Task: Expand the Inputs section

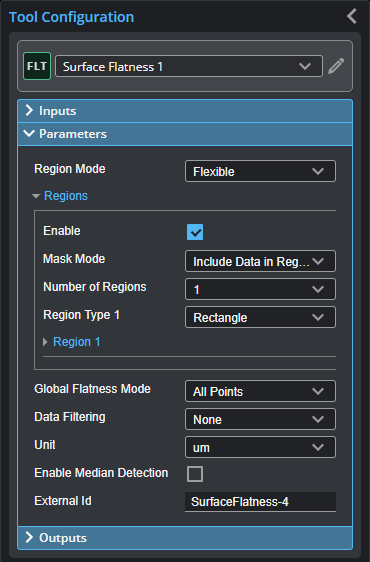Action: coord(185,111)
